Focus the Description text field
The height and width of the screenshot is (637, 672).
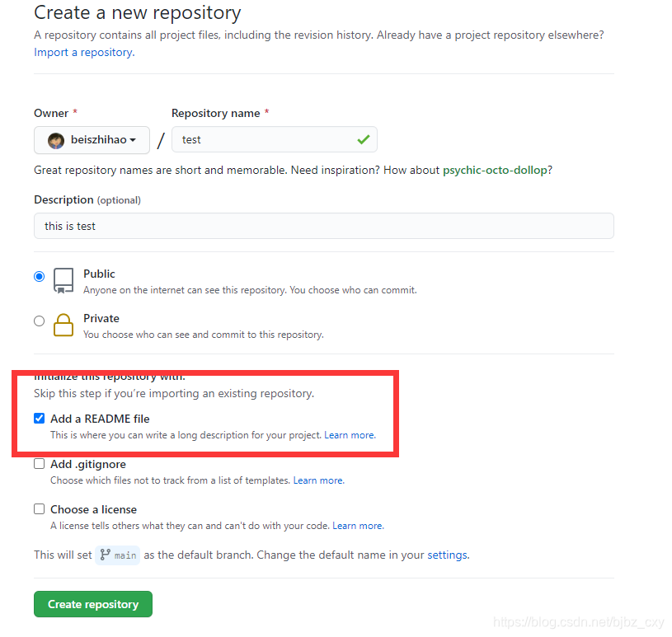pyautogui.click(x=323, y=226)
